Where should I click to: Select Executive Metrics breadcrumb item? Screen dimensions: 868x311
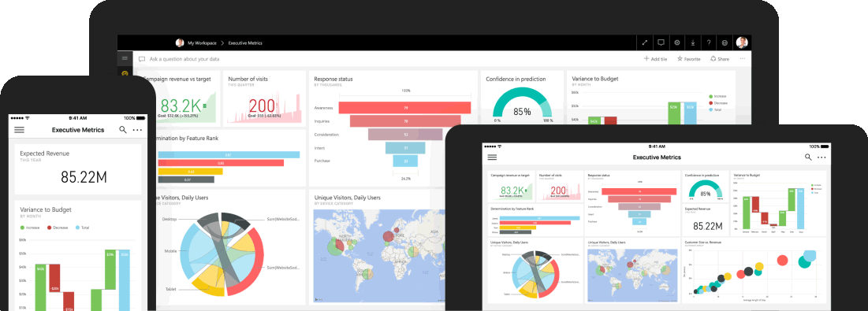245,43
